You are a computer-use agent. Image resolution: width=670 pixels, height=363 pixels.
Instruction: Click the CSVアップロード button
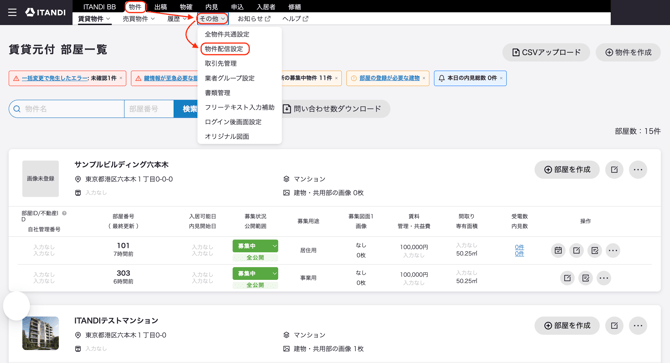(x=546, y=53)
